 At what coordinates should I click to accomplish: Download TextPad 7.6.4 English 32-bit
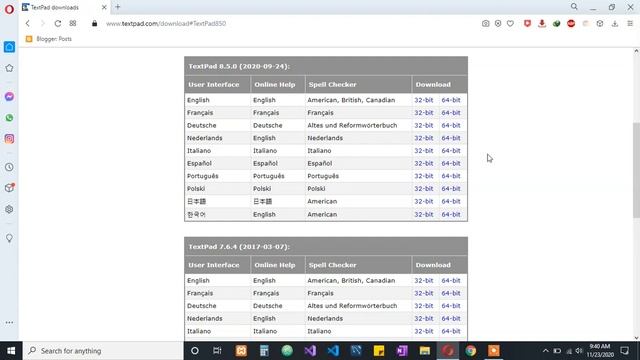tap(424, 280)
